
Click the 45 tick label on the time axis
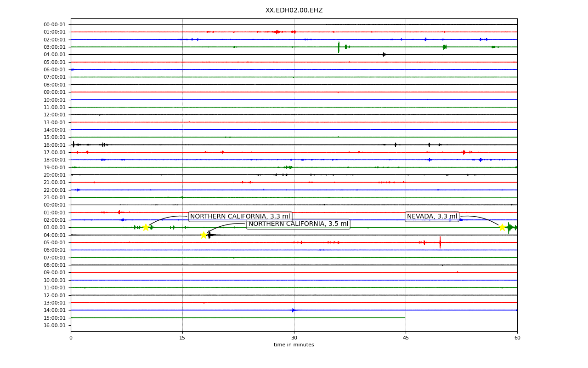[406, 338]
